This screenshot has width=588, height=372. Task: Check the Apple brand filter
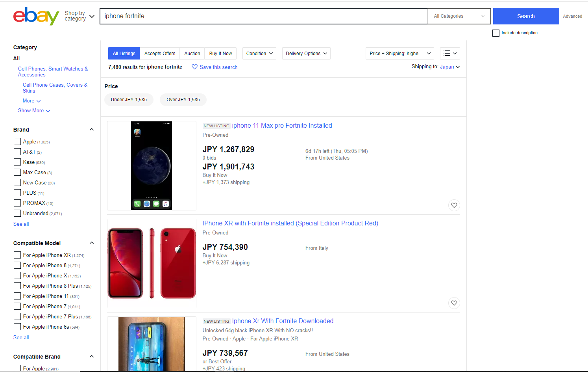17,141
